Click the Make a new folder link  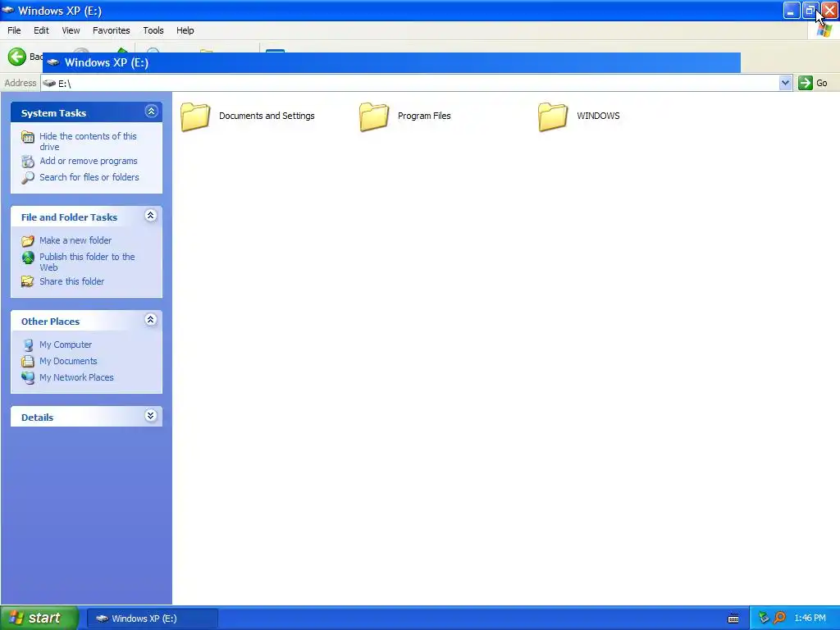coord(75,240)
